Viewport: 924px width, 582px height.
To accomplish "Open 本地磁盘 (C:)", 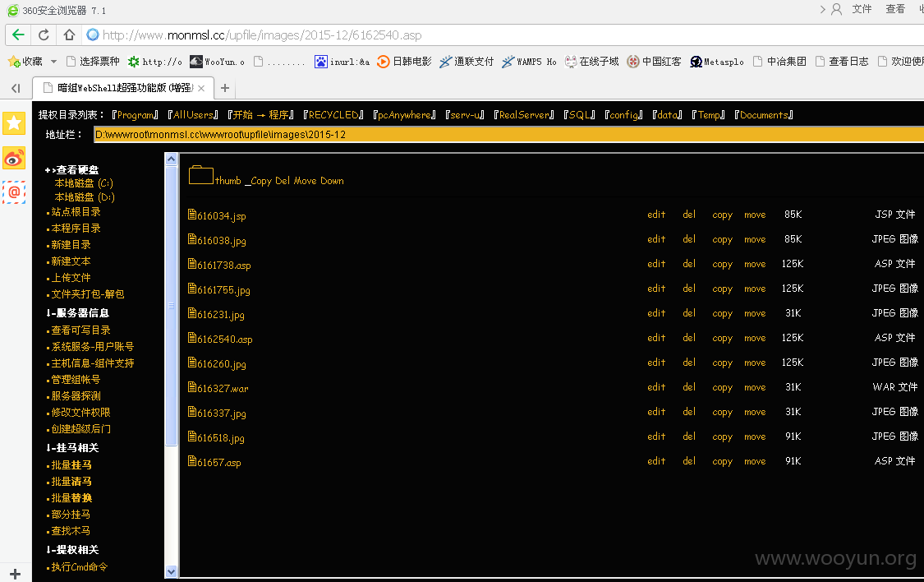I will [84, 183].
